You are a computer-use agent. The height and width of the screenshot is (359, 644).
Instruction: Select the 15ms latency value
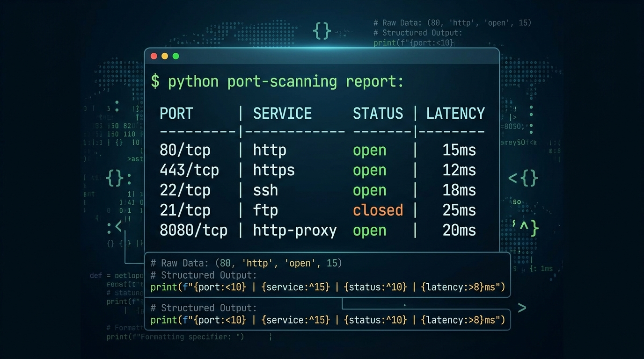pyautogui.click(x=459, y=150)
